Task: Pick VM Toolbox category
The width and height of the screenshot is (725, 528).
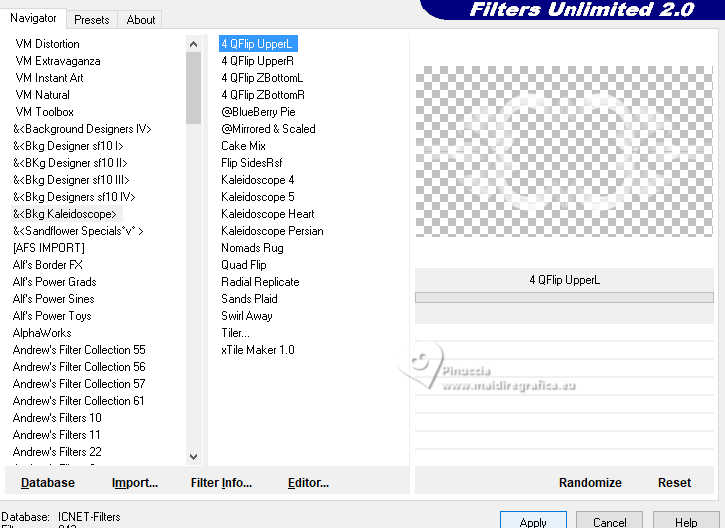Action: pos(44,112)
